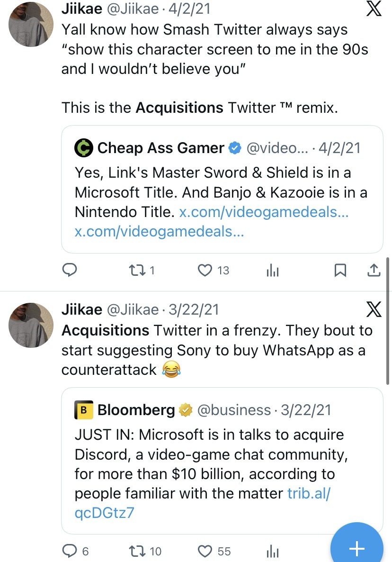Share the 4/2/21 Jiikae tweet
Viewport: 392px width, 562px height.
pyautogui.click(x=374, y=270)
